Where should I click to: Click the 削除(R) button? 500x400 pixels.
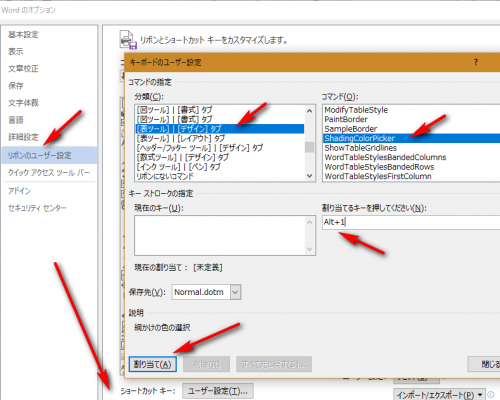pyautogui.click(x=207, y=364)
